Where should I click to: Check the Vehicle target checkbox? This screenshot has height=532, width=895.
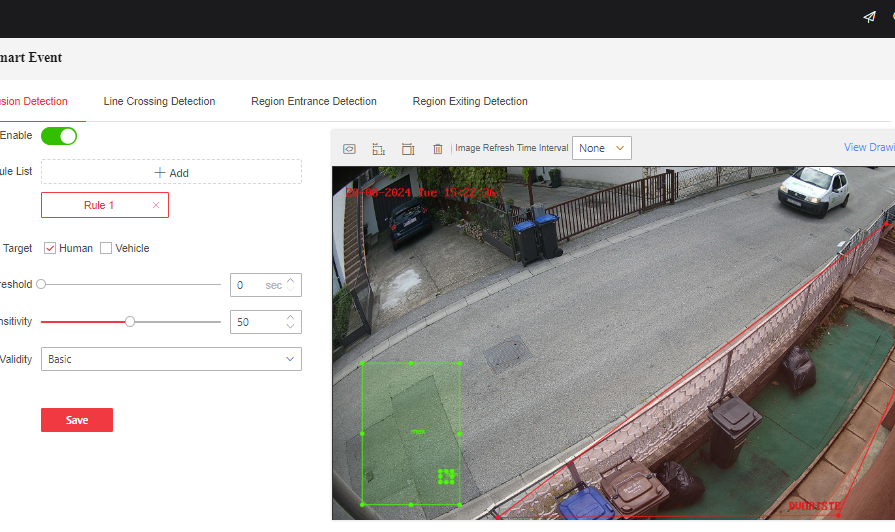[106, 248]
